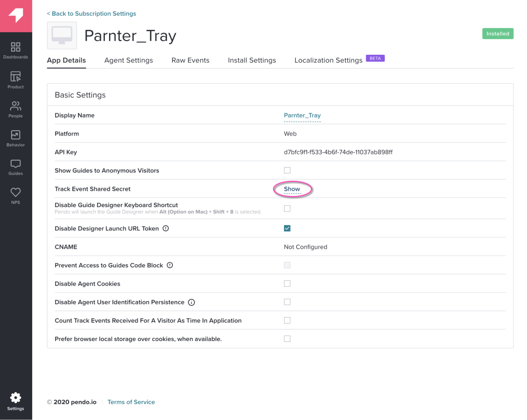Open Dashboards from the sidebar
The width and height of the screenshot is (527, 420).
[x=16, y=50]
